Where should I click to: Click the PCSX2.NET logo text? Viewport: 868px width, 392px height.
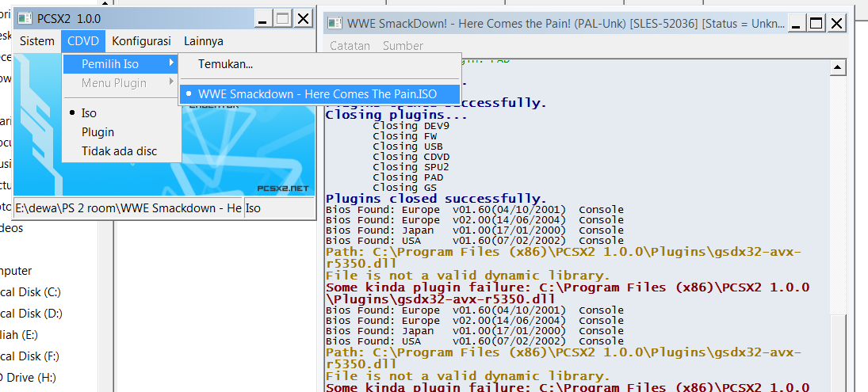click(x=283, y=188)
